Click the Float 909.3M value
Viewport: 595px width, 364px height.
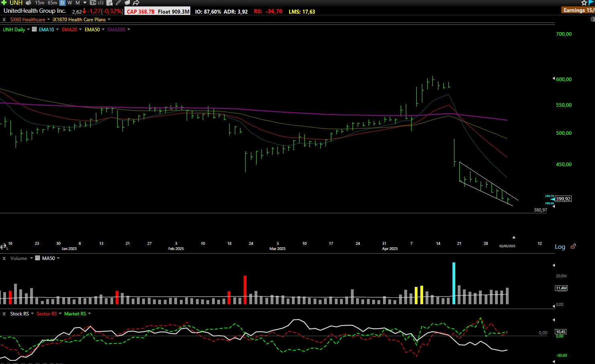tap(173, 12)
